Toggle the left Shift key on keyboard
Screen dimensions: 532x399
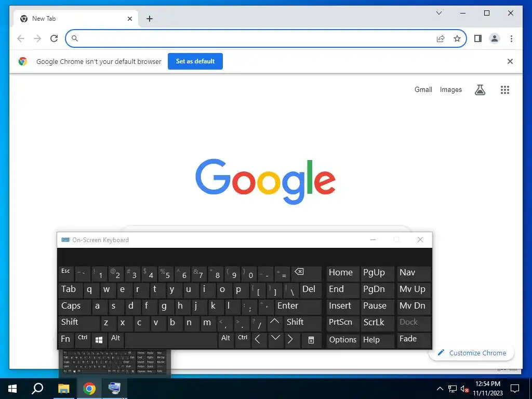[79, 323]
